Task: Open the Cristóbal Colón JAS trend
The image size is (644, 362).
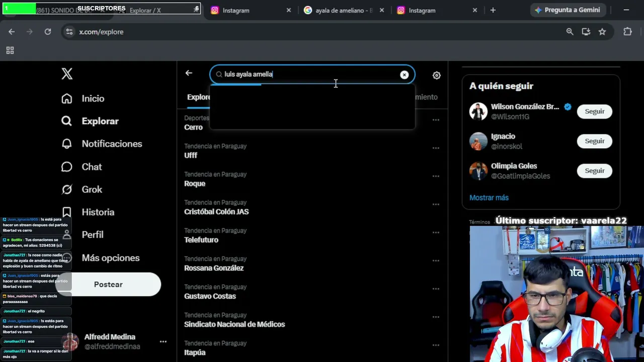Action: pyautogui.click(x=216, y=212)
